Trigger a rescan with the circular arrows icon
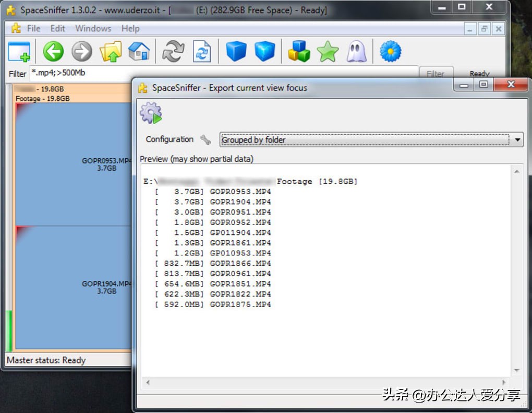 173,51
